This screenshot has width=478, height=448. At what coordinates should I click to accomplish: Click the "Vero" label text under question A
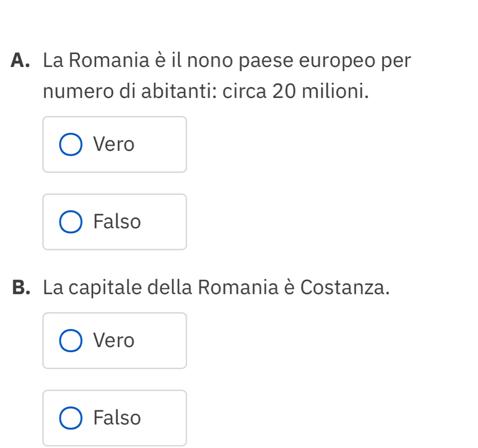coord(114,145)
